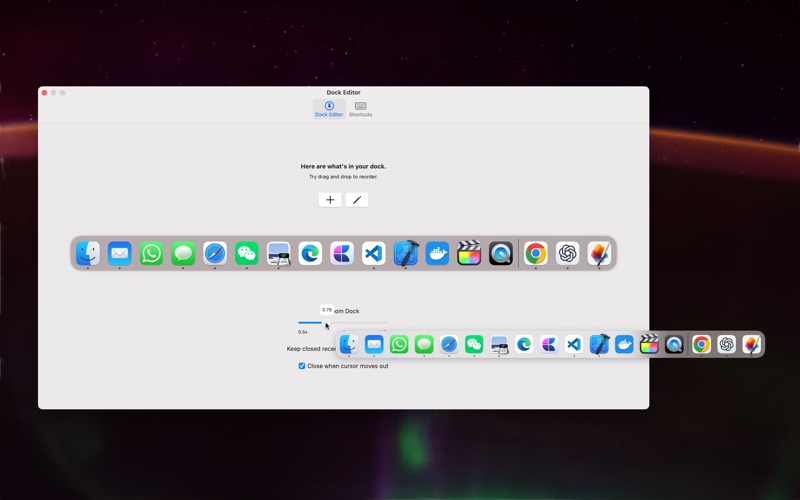This screenshot has width=800, height=500.
Task: Open Pixelmator Pro from the floating dock
Action: (x=752, y=344)
